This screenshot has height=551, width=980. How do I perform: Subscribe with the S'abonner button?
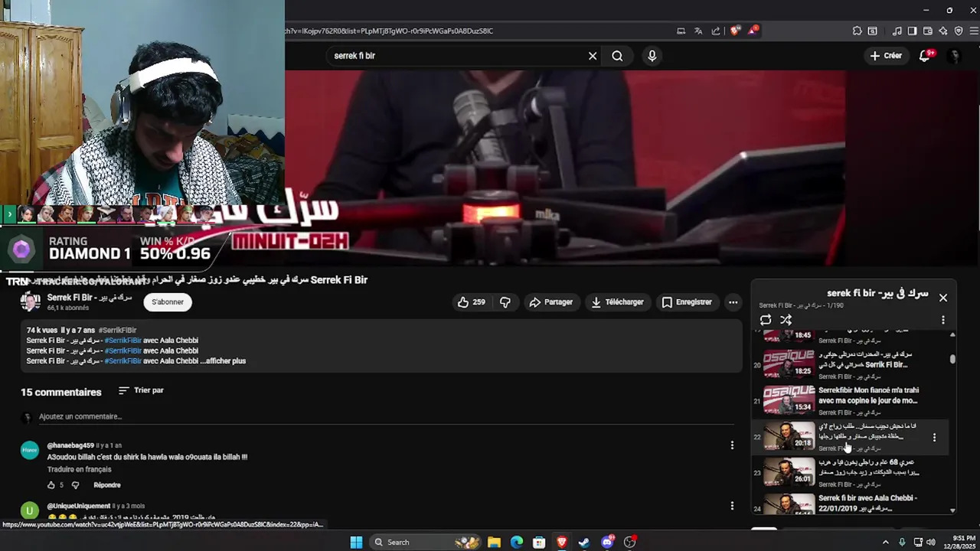pos(168,302)
